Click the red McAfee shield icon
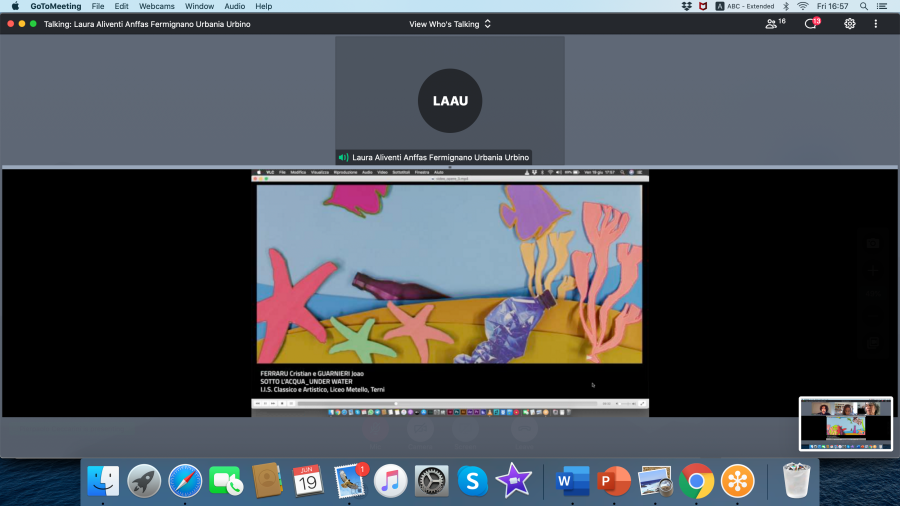 (703, 6)
